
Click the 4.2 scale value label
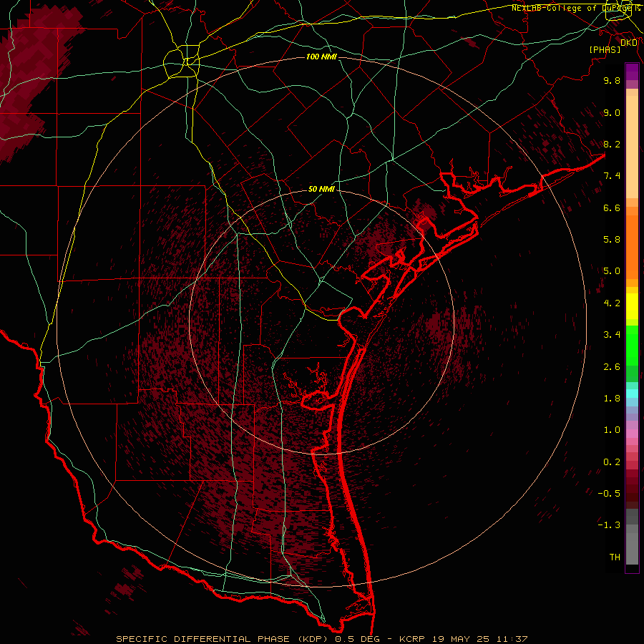pos(612,303)
